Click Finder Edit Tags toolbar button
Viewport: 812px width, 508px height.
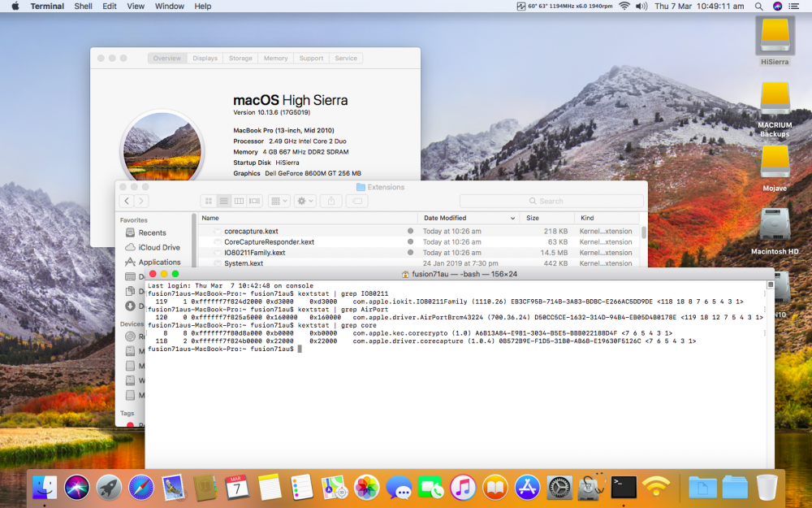tap(357, 201)
